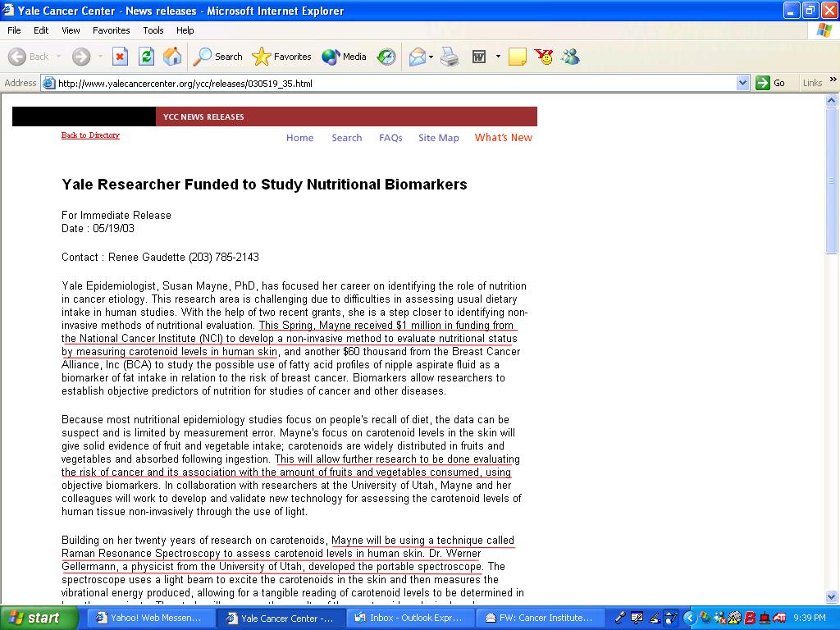The image size is (840, 630).
Task: Open the Favorites menu
Action: click(111, 30)
